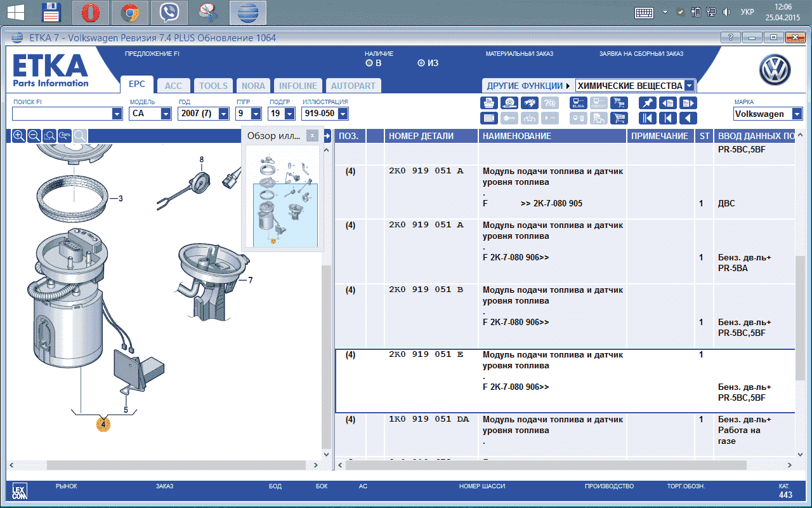
Task: Click ПРЕДЛОЖЕНИЕ FI label
Action: pyautogui.click(x=152, y=54)
